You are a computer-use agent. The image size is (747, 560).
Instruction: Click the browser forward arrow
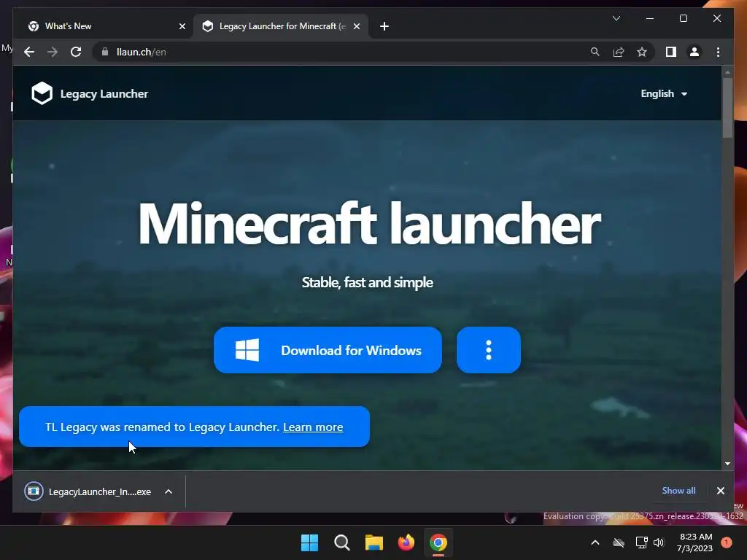pos(53,52)
